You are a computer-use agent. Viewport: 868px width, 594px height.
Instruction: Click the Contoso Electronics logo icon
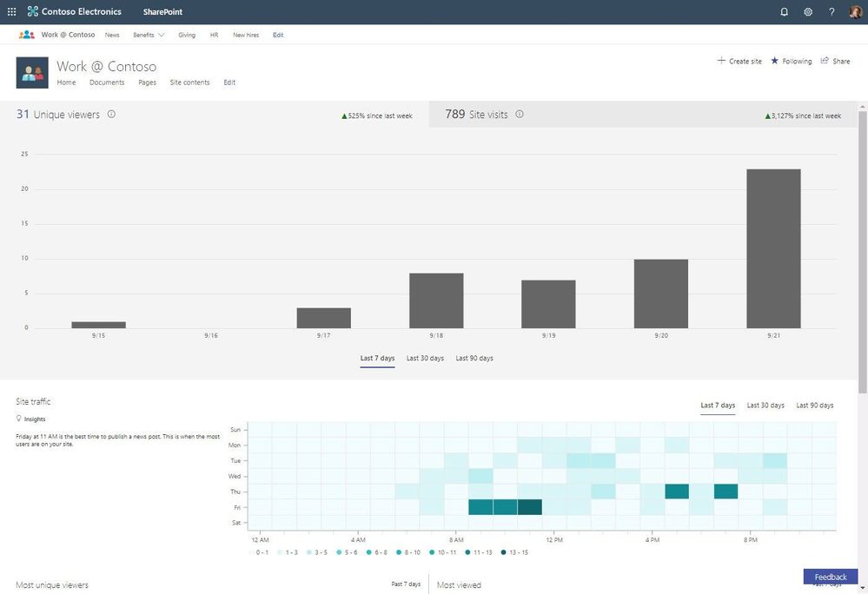[33, 11]
